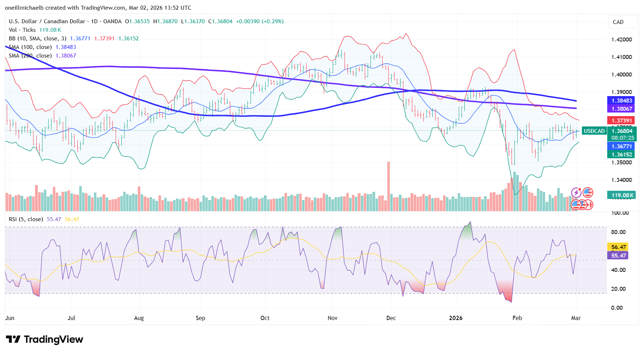This screenshot has height=354, width=644.
Task: Click the 2026 label on the time axis
Action: 456,318
